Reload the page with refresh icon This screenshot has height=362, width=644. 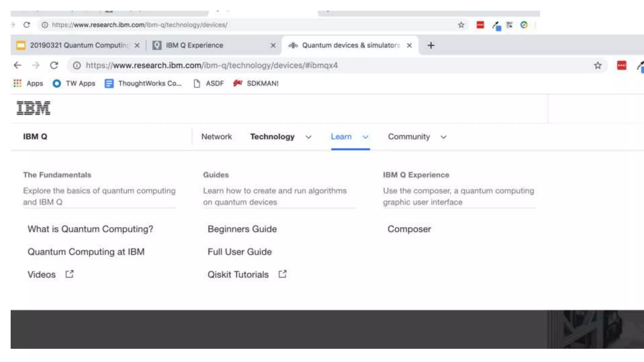point(54,65)
